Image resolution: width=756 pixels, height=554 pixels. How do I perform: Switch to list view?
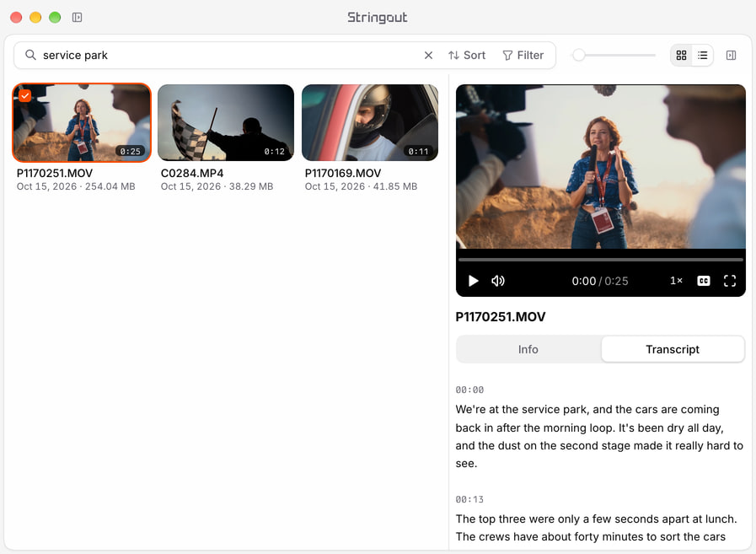703,56
